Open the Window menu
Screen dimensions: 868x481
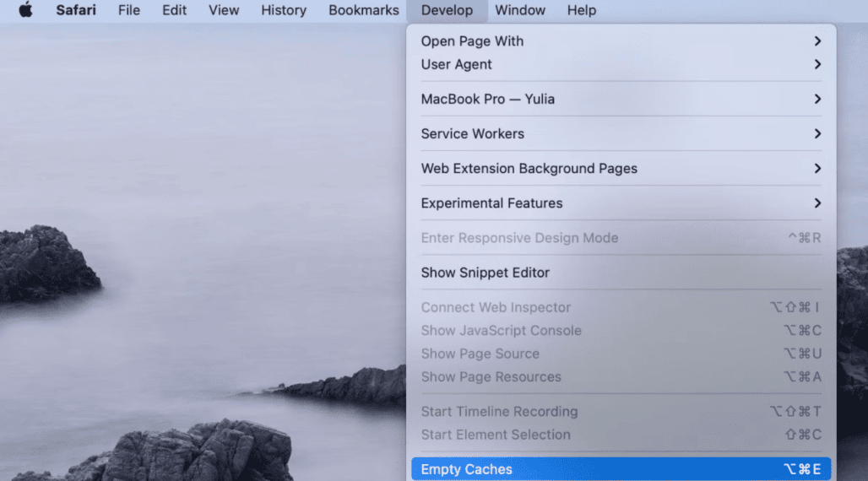(520, 10)
